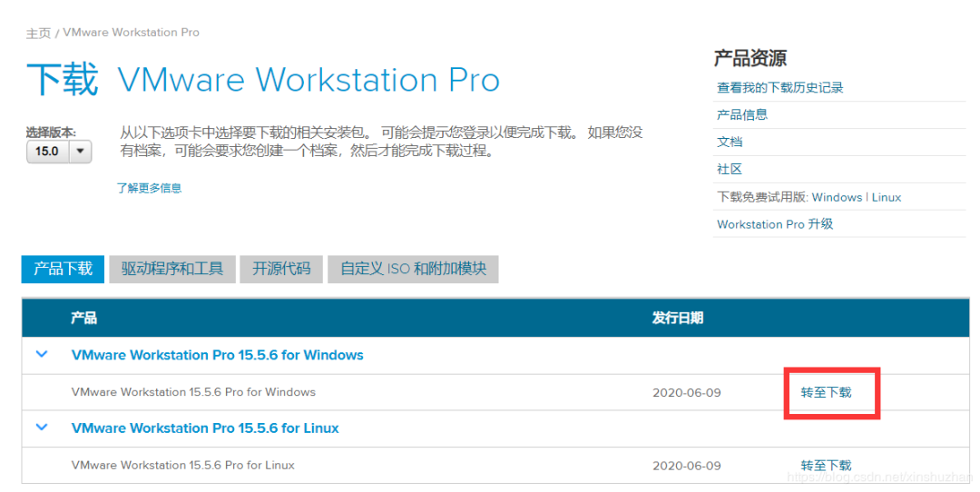Open the 自定义 ISO 和附加模块 tab
Screen dimensions: 980x492
tap(413, 269)
